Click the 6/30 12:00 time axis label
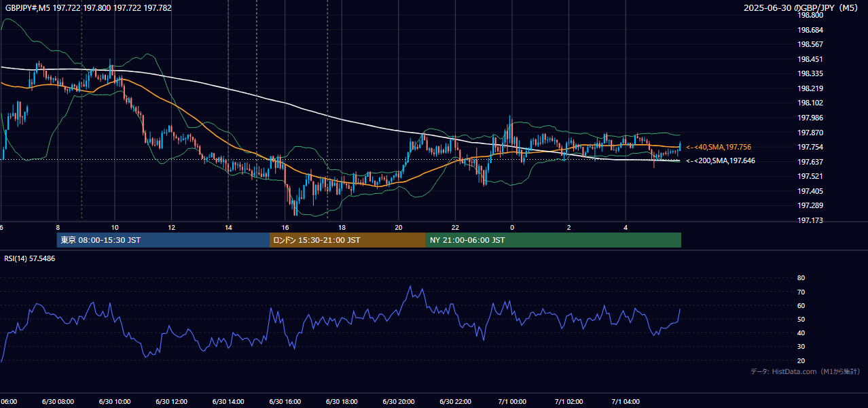 (171, 401)
